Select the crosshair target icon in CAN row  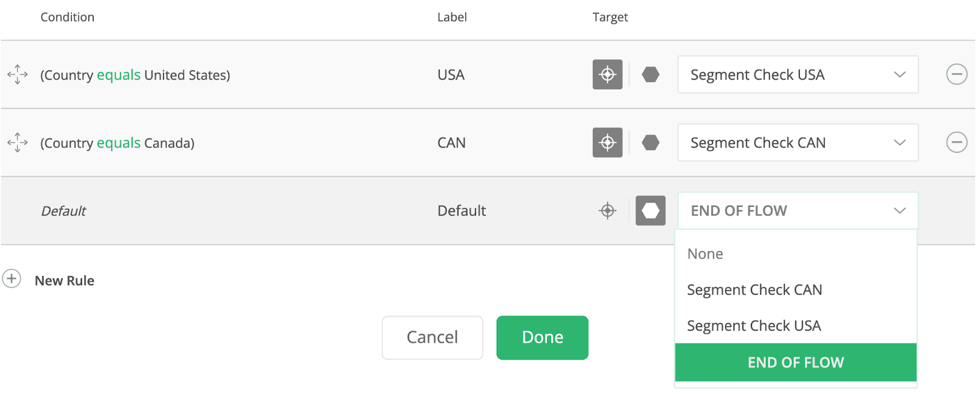607,143
